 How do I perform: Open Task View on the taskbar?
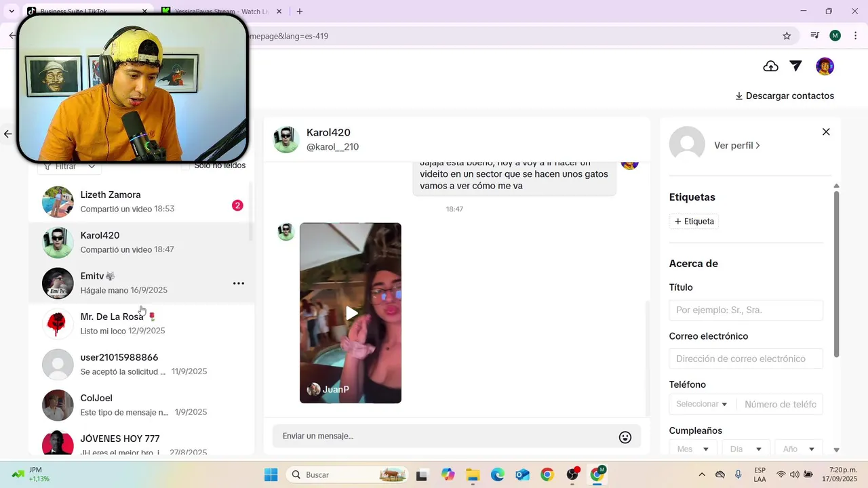click(x=422, y=474)
